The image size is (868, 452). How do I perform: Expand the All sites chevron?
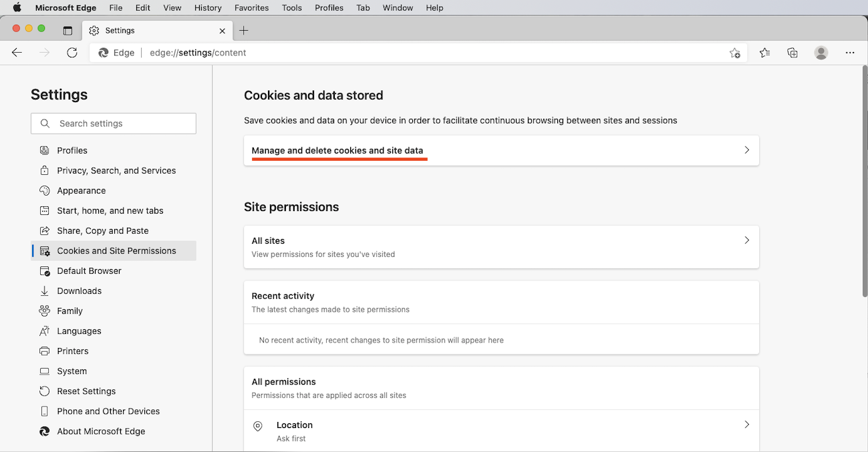[x=747, y=240]
